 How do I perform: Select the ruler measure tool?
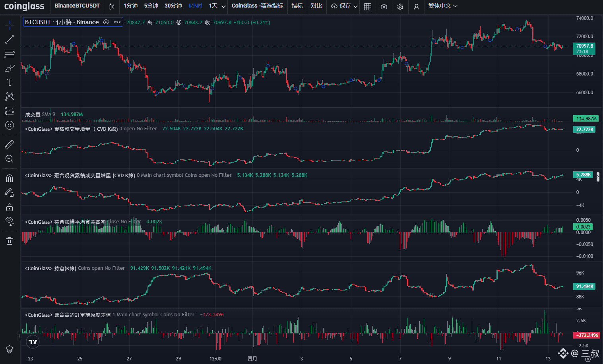pos(10,144)
